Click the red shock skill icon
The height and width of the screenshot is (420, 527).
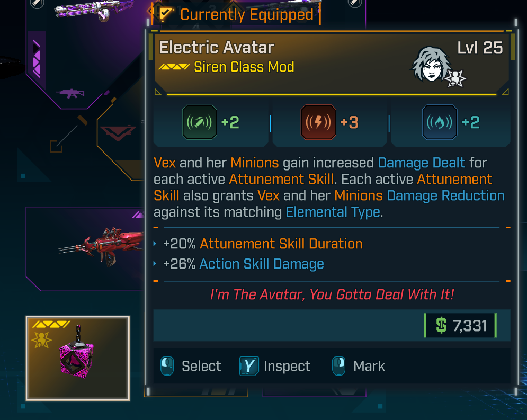[x=318, y=122]
